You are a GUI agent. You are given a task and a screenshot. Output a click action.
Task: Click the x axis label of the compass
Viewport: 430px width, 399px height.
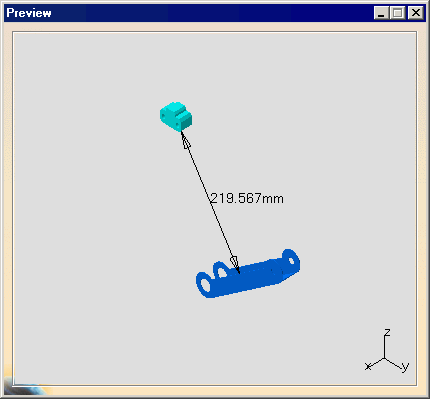point(368,366)
